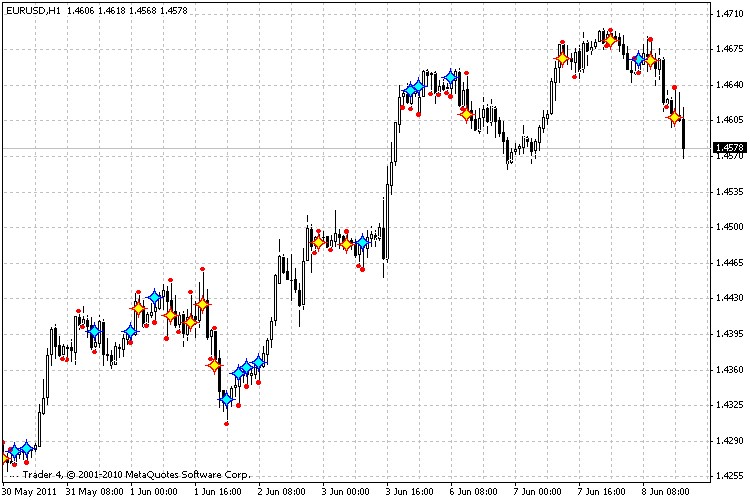Screen dimensions: 750x500
Task: Select the highest yellow star at chart peak
Action: tap(609, 41)
